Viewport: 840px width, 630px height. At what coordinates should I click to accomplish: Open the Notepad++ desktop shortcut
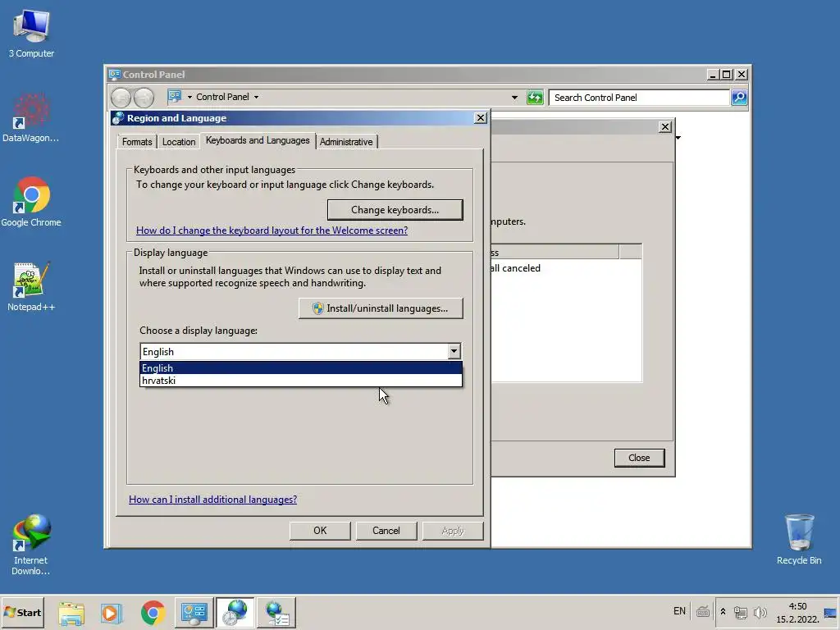tap(31, 286)
